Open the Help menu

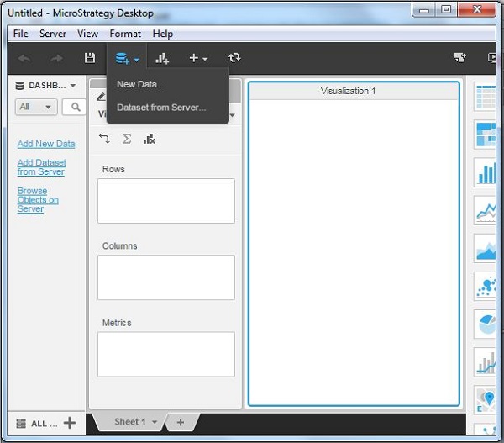tap(163, 34)
